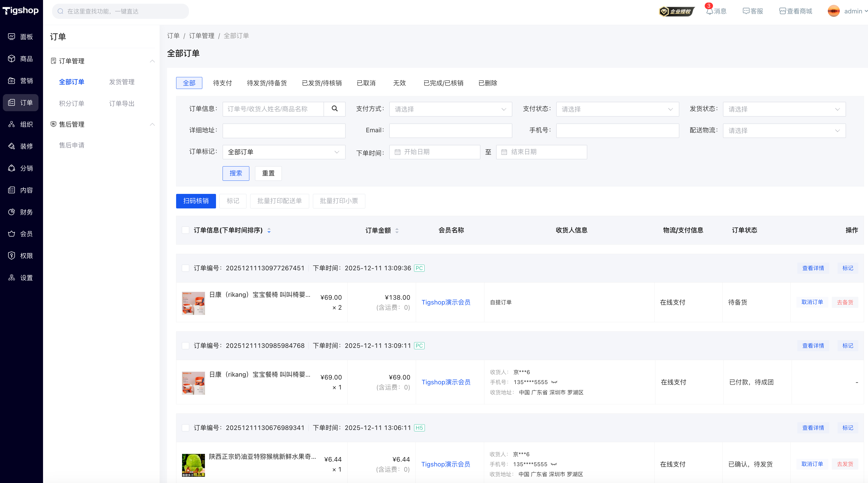Check the select-all checkbox in the table header

coord(185,230)
